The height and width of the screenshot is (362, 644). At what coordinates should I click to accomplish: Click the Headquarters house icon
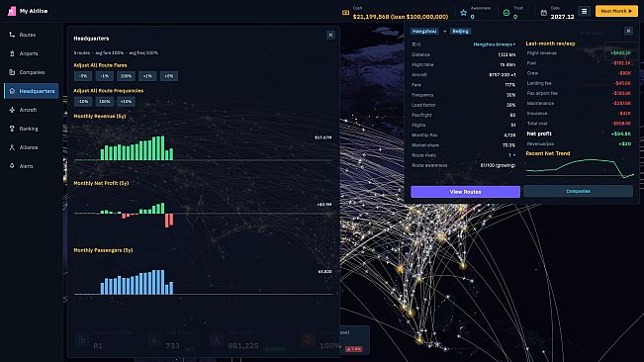point(12,91)
